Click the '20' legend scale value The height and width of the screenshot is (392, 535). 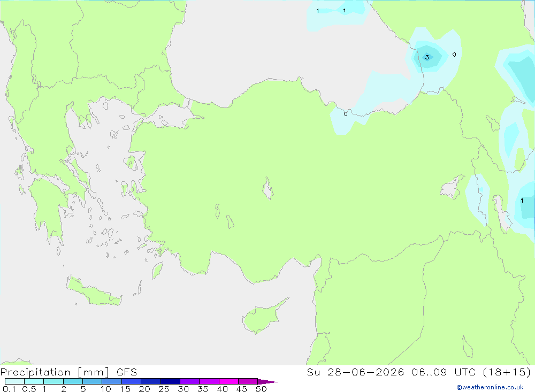click(144, 389)
